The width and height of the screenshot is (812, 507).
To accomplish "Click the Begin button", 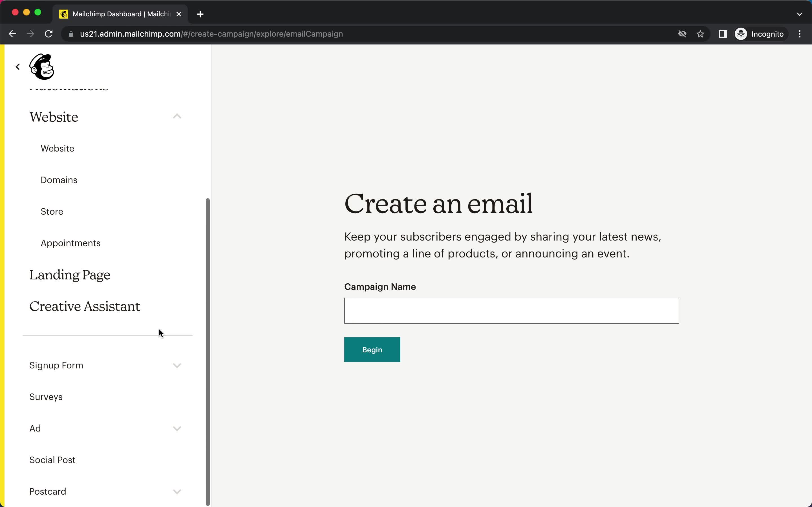I will 372,349.
